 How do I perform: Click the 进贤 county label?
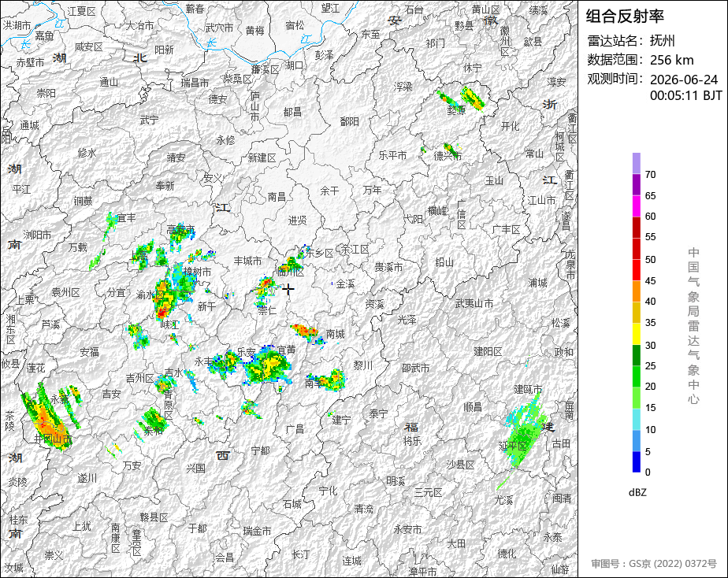pyautogui.click(x=297, y=220)
